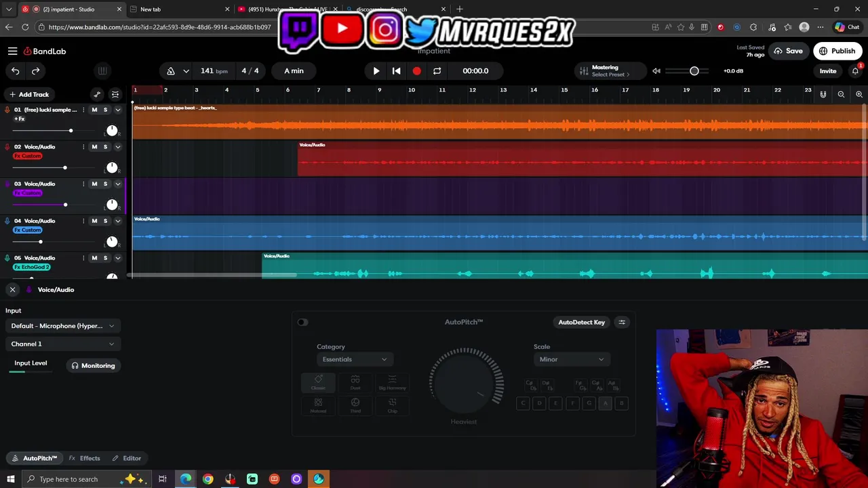This screenshot has height=488, width=868.
Task: Publish the project
Action: (x=837, y=51)
